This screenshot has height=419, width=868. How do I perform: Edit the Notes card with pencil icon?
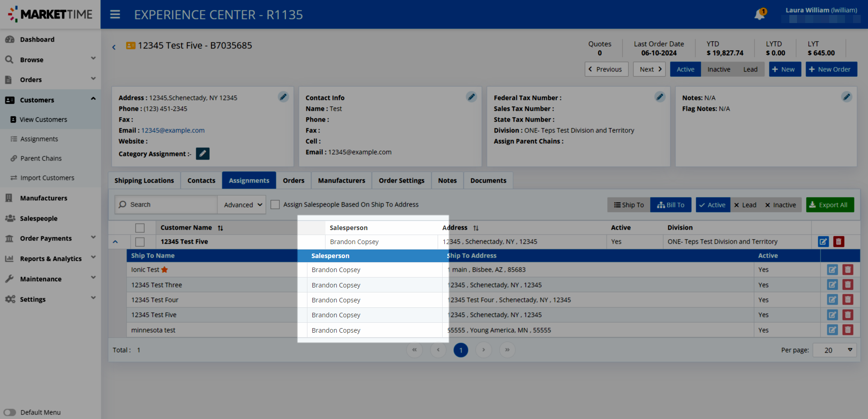tap(846, 97)
